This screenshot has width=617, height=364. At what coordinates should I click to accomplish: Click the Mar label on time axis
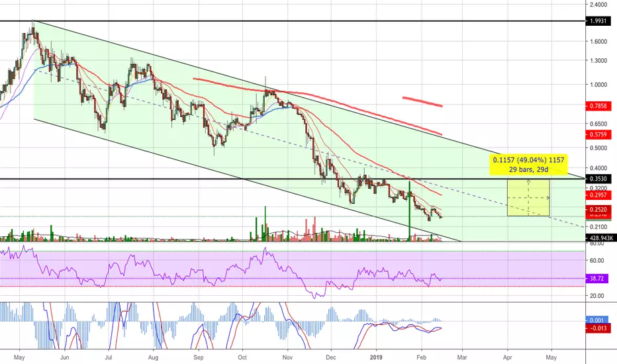coord(462,357)
